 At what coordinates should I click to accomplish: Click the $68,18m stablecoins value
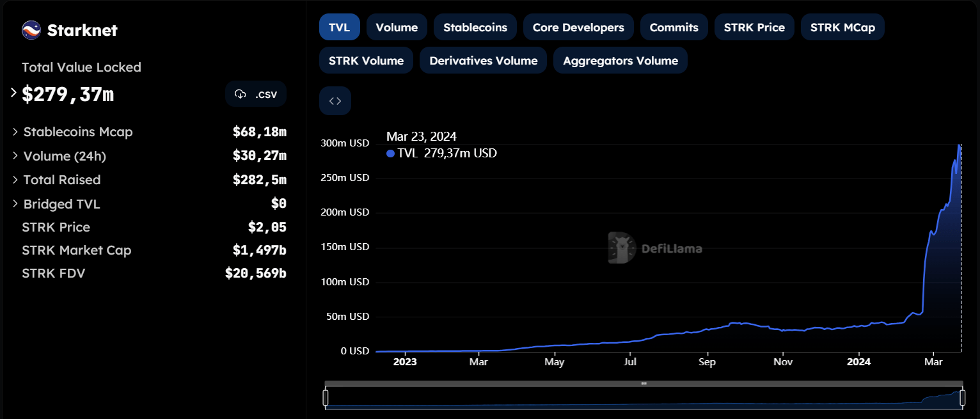tap(260, 132)
